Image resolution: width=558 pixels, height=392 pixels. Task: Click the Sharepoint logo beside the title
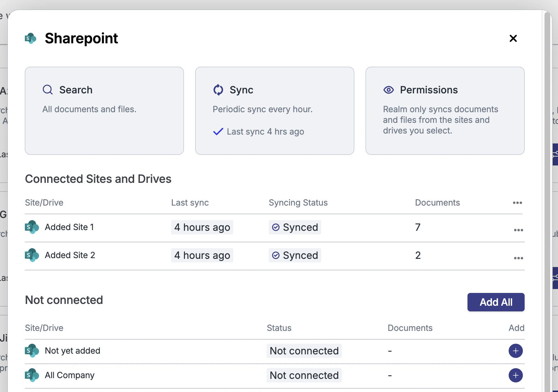point(31,38)
